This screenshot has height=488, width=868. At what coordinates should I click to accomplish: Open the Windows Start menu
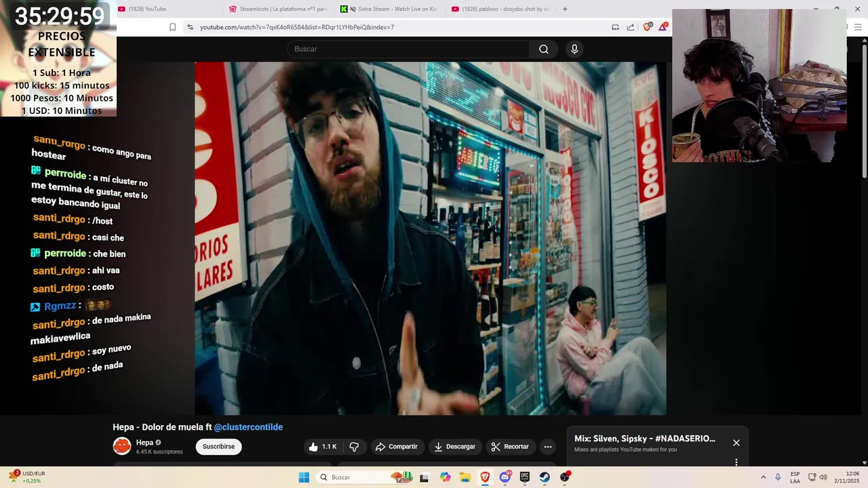304,477
